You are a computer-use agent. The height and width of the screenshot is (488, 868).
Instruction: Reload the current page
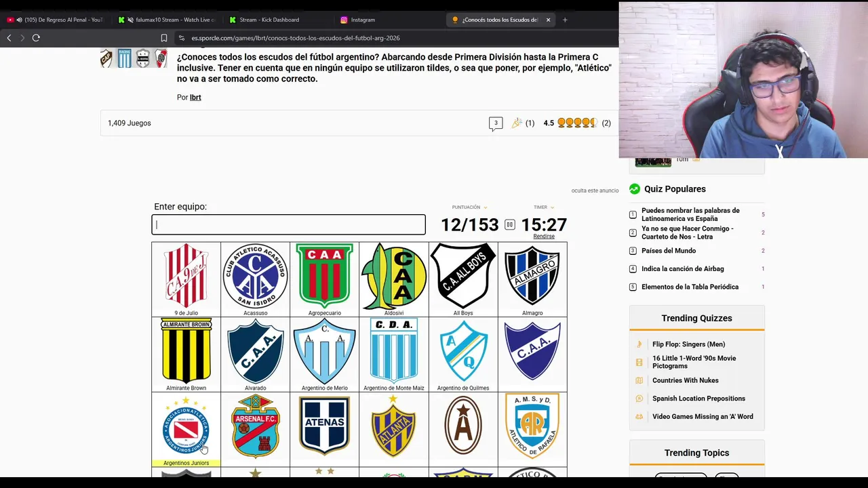click(x=36, y=38)
